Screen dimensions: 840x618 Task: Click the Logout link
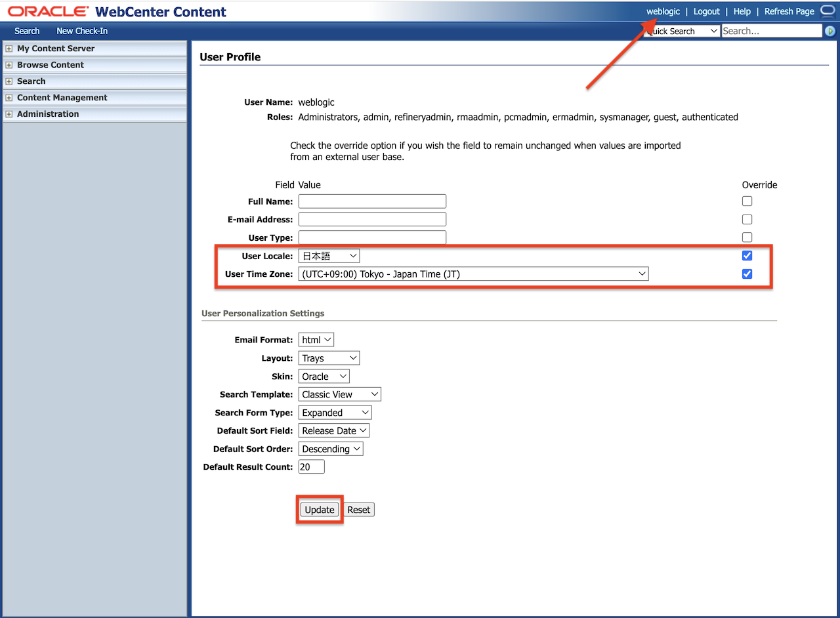pos(707,11)
